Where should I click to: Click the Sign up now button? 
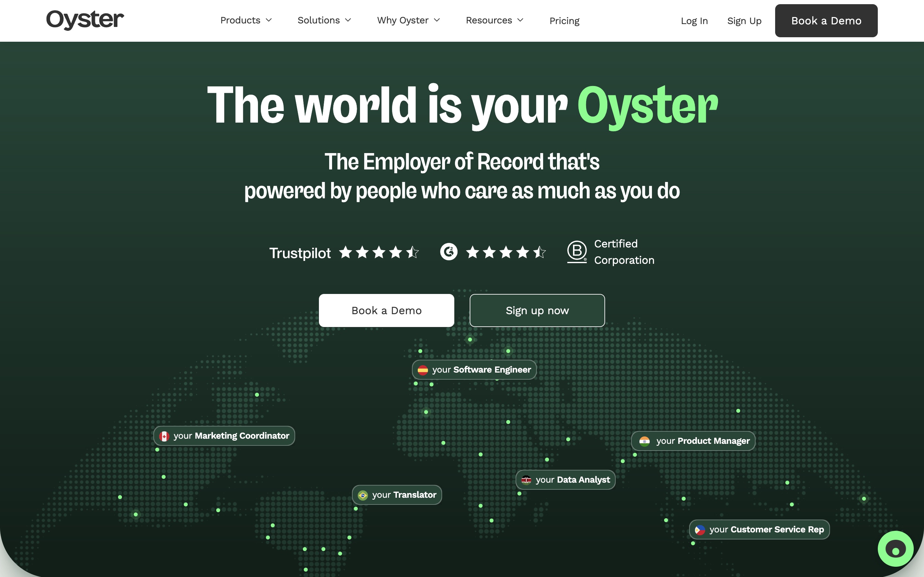(537, 310)
